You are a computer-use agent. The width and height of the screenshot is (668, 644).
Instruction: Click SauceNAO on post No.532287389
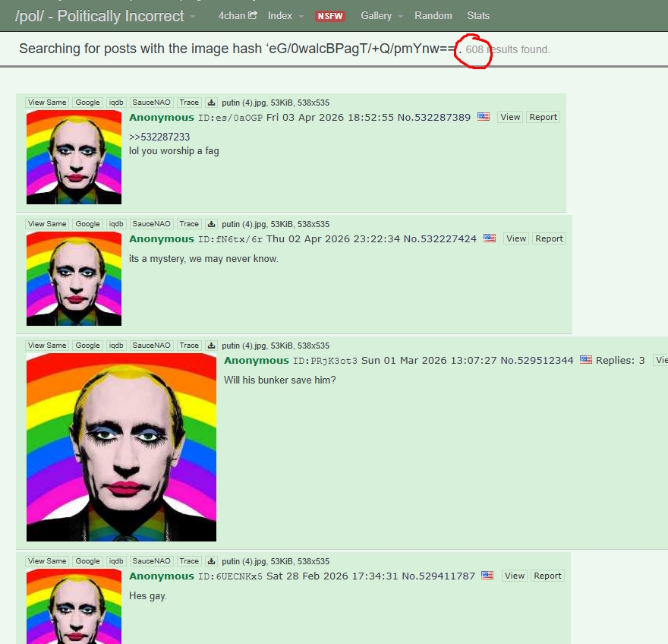tap(151, 103)
